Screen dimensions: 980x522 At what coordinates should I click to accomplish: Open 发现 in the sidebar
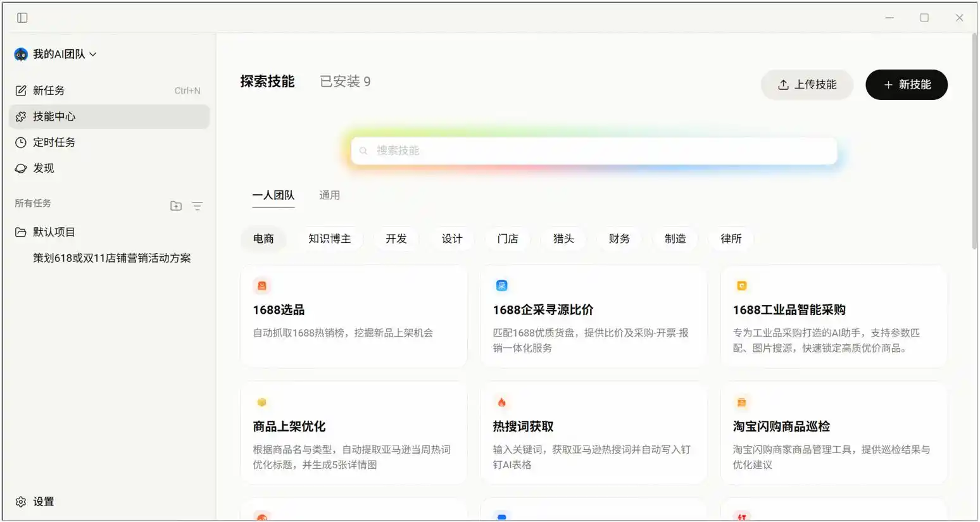coord(109,168)
